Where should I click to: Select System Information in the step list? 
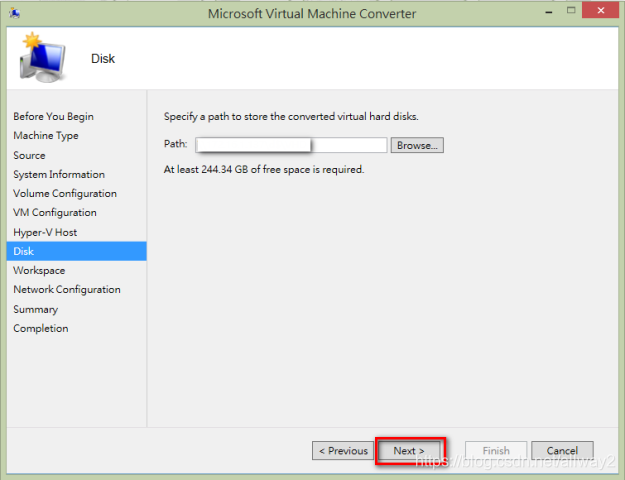[x=59, y=174]
